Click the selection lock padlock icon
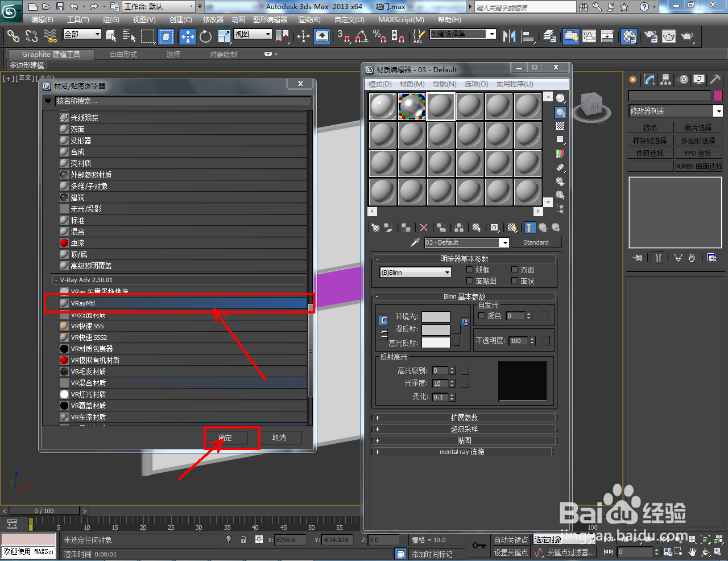This screenshot has height=561, width=728. [243, 539]
